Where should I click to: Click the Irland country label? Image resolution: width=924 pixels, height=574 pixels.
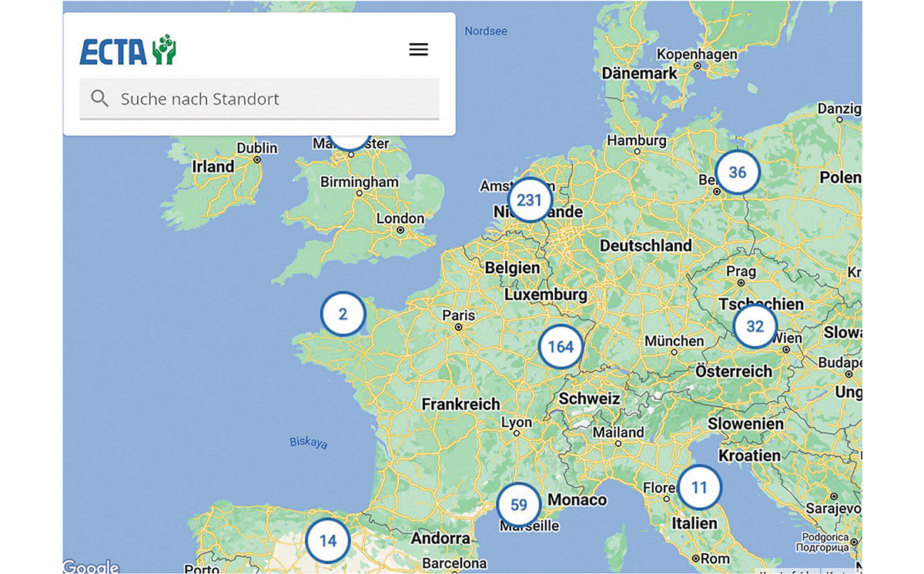[213, 167]
